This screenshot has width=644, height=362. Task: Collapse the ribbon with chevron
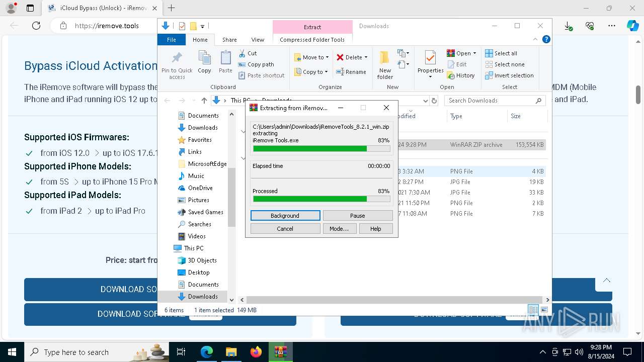coord(535,39)
